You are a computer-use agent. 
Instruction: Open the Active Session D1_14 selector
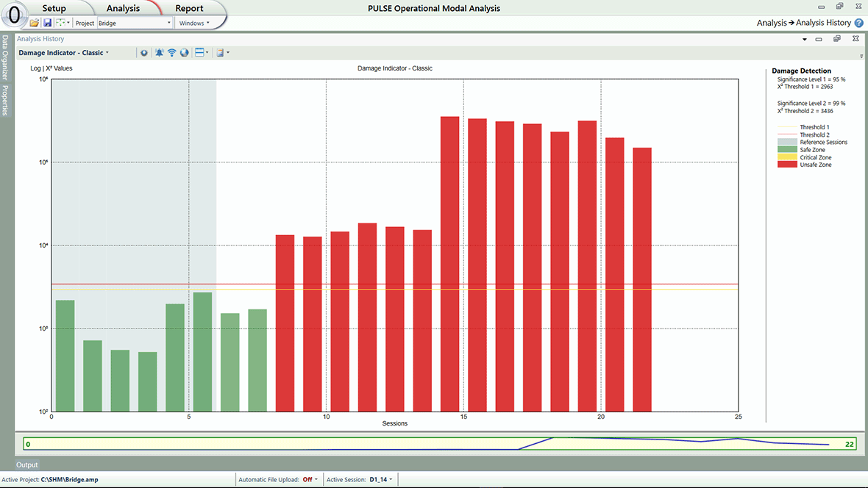point(380,480)
